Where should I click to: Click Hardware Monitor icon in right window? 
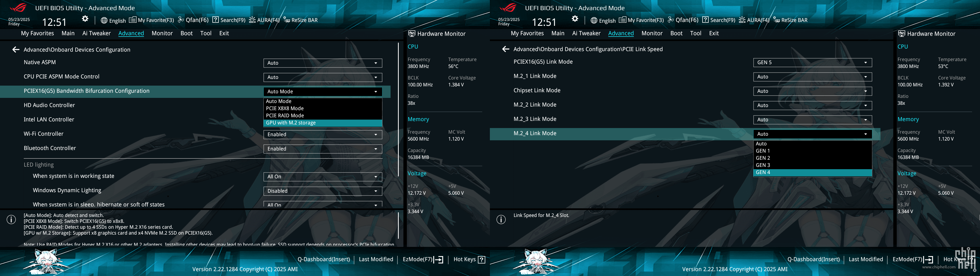(x=902, y=33)
